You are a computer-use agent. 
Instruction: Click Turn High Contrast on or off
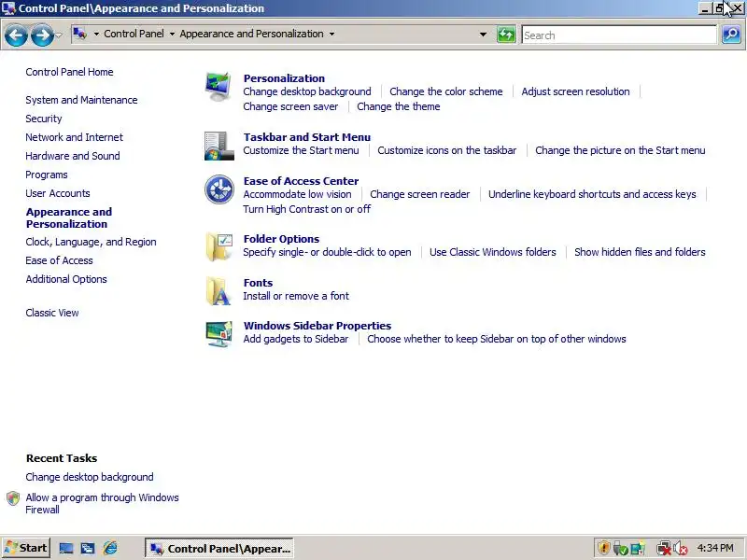click(x=307, y=209)
